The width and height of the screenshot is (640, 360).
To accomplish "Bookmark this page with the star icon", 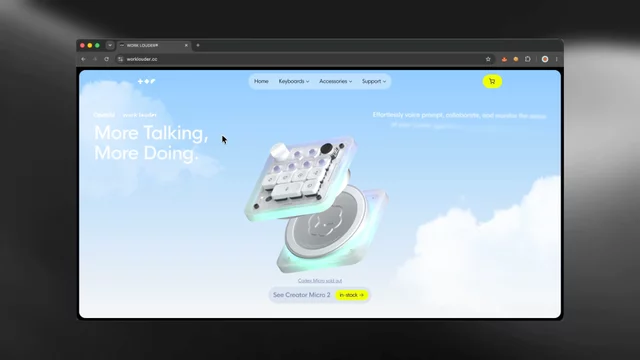I will [488, 59].
